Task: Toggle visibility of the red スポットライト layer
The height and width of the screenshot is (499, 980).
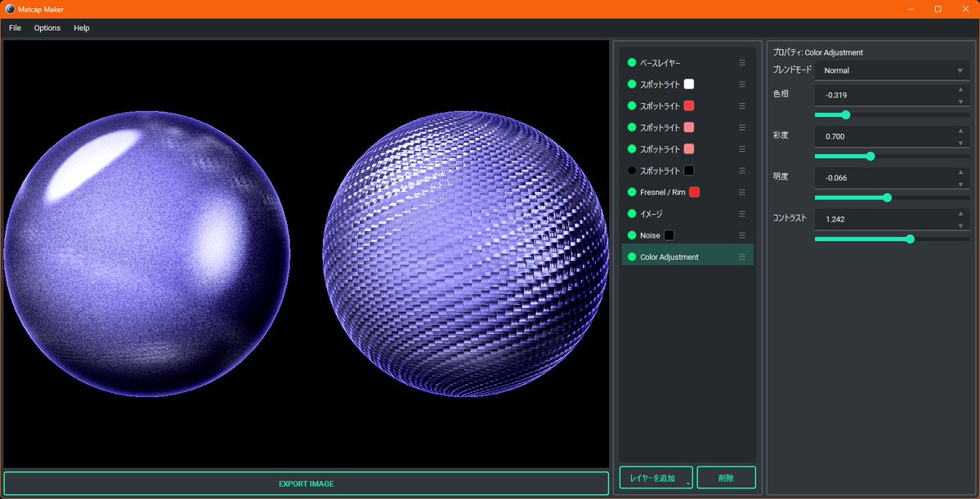Action: [x=631, y=105]
